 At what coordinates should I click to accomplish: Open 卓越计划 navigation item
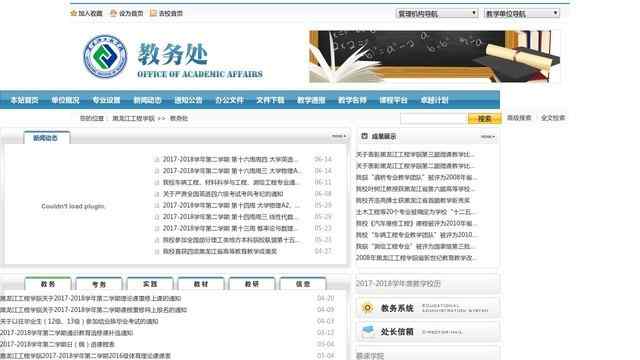(434, 100)
